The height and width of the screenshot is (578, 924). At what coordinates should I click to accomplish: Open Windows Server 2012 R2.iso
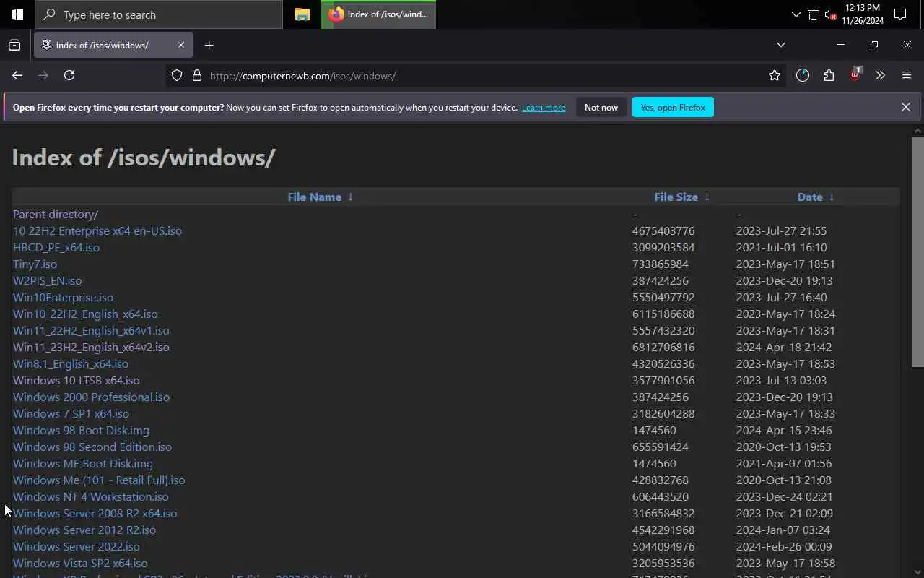pyautogui.click(x=84, y=530)
